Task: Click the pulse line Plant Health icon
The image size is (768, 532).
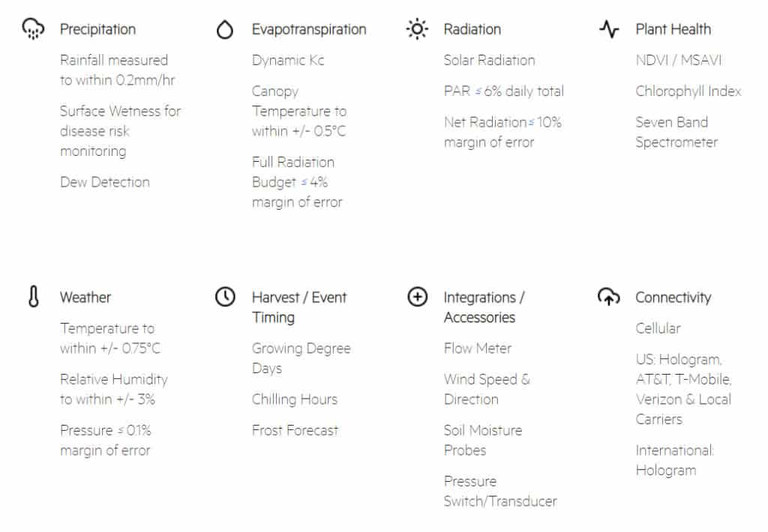Action: (609, 29)
